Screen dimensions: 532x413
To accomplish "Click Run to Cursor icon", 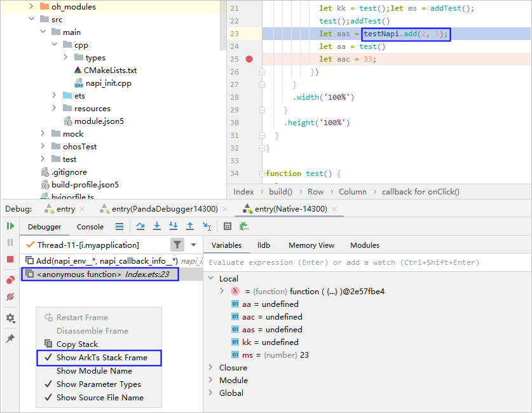I will click(x=207, y=226).
